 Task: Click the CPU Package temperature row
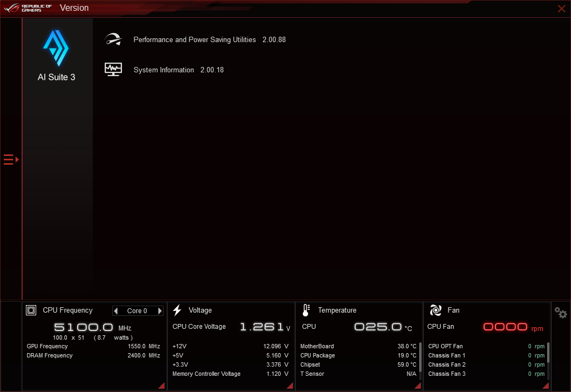click(358, 356)
